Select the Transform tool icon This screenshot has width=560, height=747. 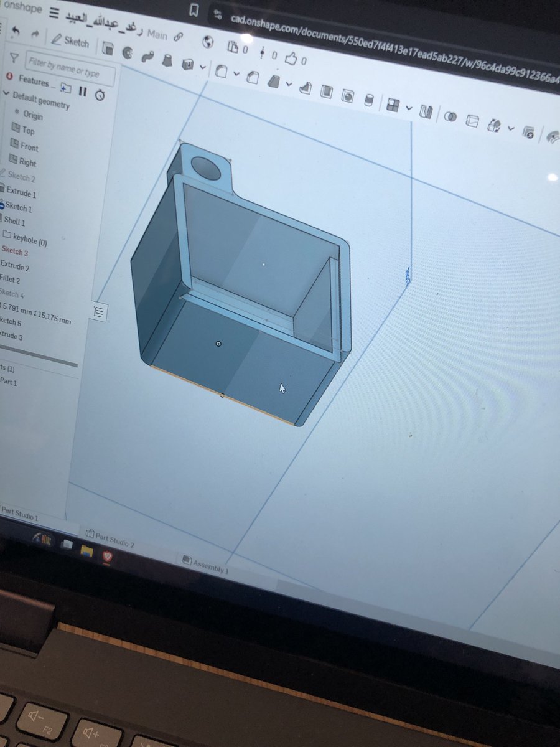494,125
